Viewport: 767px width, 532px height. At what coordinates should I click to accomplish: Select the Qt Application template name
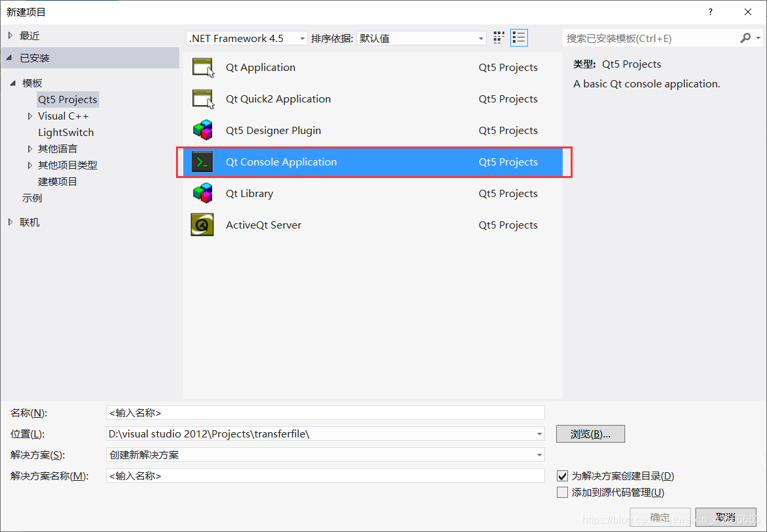260,68
